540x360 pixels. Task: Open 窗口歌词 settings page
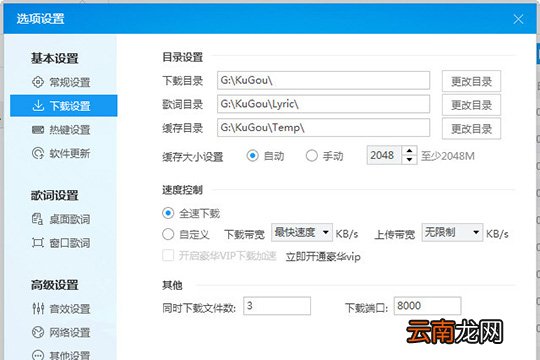(64, 243)
